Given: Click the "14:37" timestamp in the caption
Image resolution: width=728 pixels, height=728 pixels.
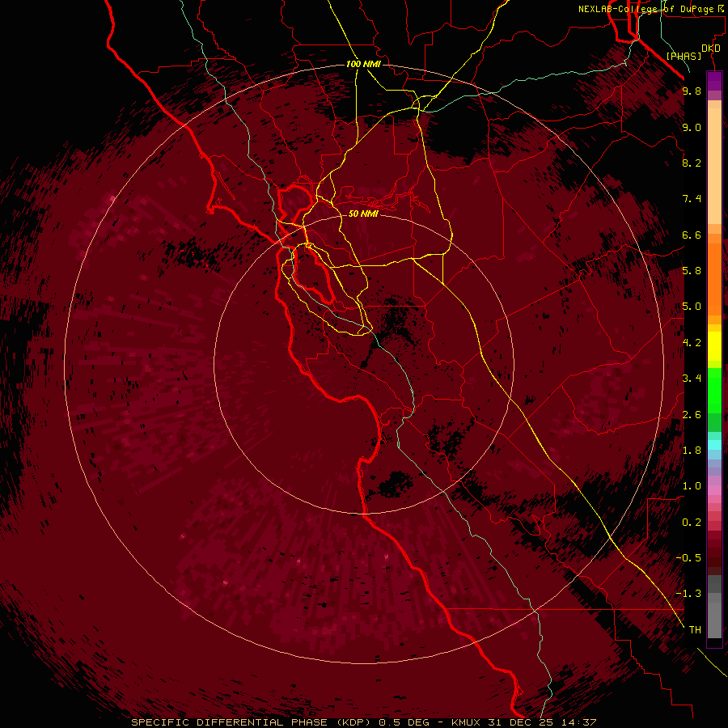Looking at the screenshot, I should (x=580, y=722).
